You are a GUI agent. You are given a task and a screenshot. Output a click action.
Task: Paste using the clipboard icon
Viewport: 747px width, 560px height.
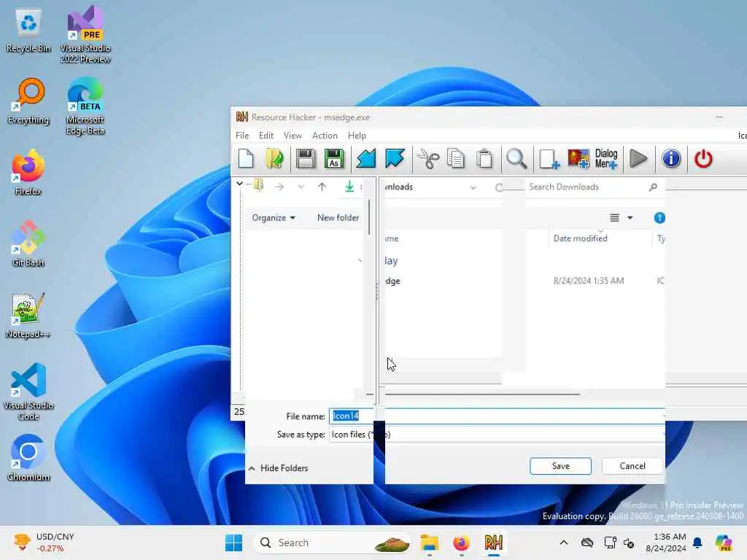point(484,158)
